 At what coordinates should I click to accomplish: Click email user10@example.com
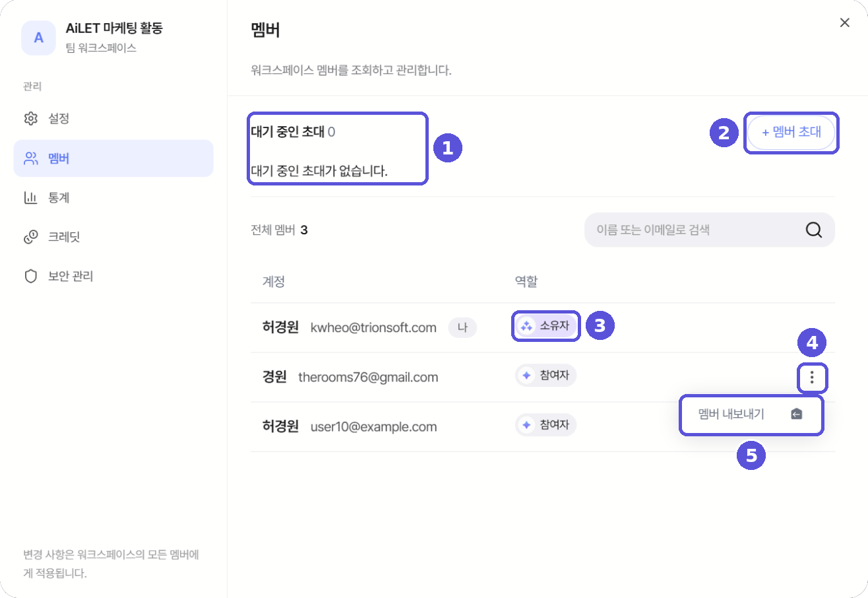(373, 427)
